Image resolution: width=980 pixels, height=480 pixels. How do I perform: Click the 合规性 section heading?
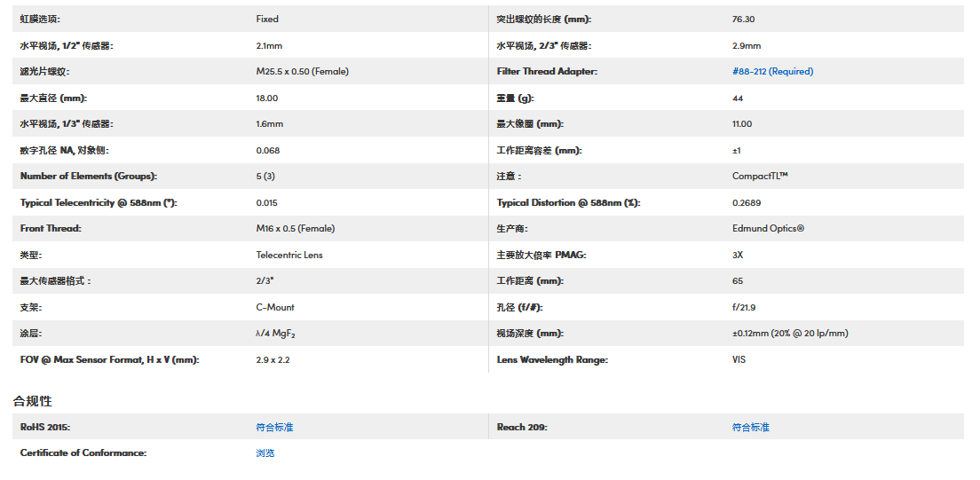(33, 401)
